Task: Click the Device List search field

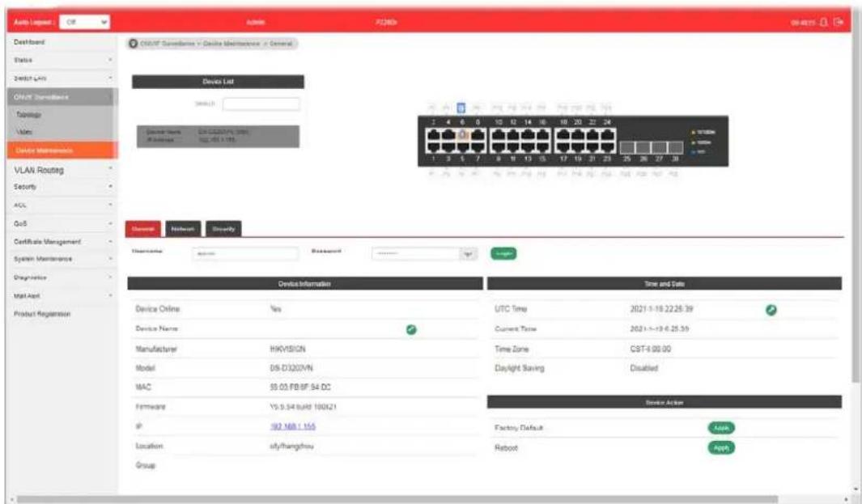Action: [261, 104]
